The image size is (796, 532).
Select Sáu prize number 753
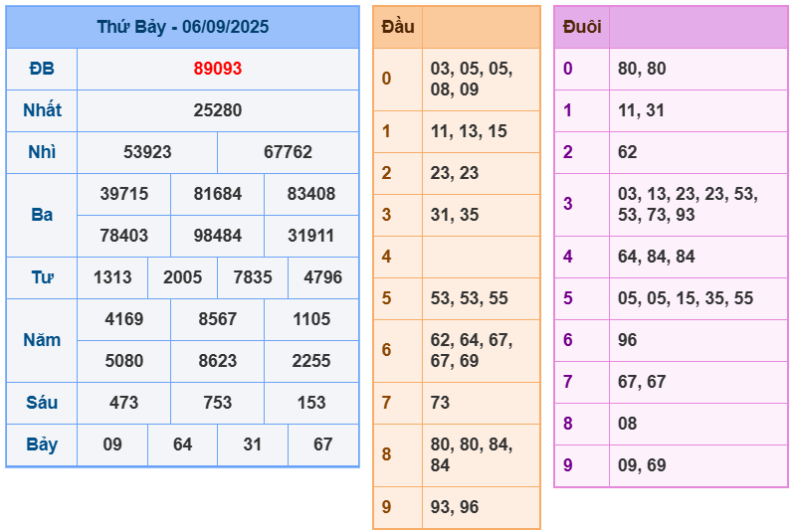click(x=217, y=403)
